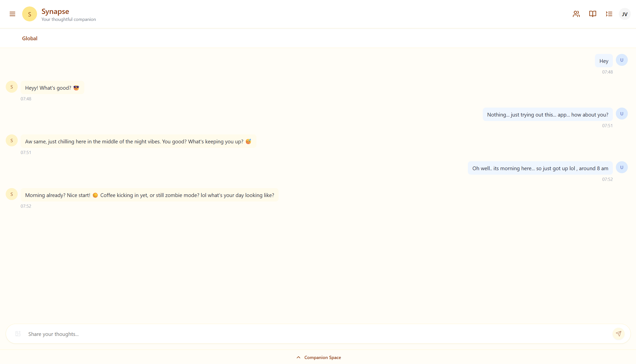Open the task list icon
Image resolution: width=636 pixels, height=364 pixels.
click(609, 14)
